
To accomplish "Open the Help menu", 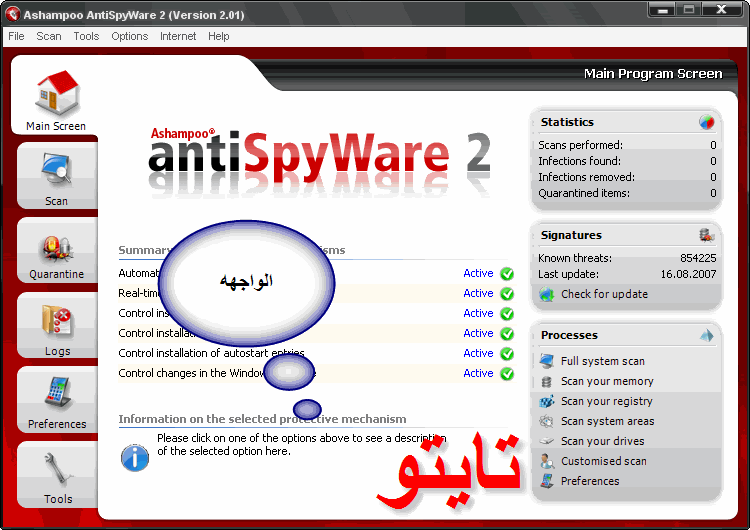I will pos(219,36).
